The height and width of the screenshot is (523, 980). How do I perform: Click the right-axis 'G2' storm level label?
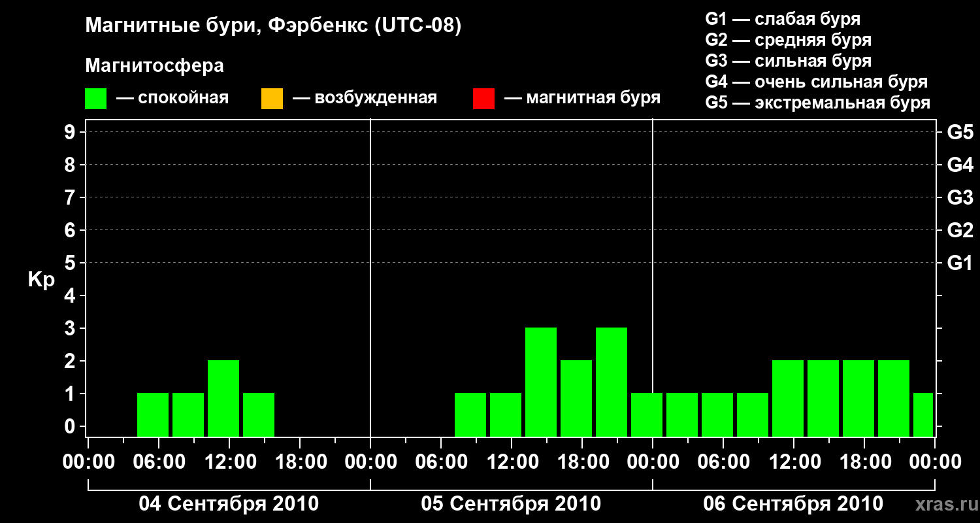click(960, 231)
